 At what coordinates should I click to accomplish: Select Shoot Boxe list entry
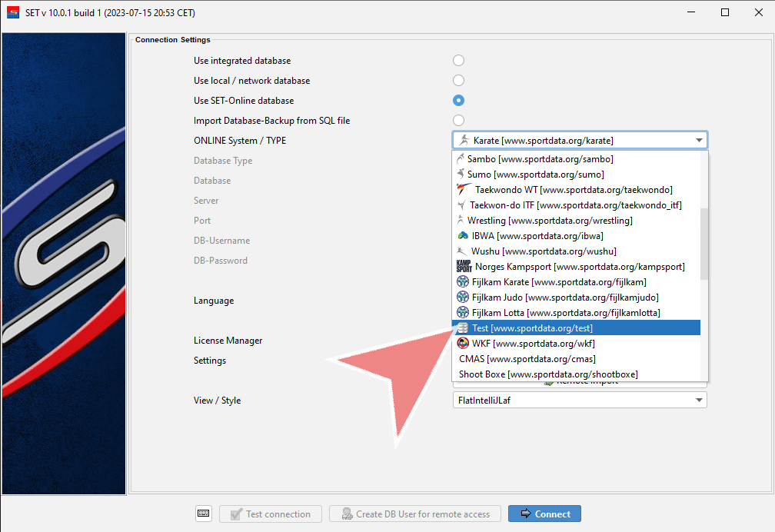pos(547,374)
